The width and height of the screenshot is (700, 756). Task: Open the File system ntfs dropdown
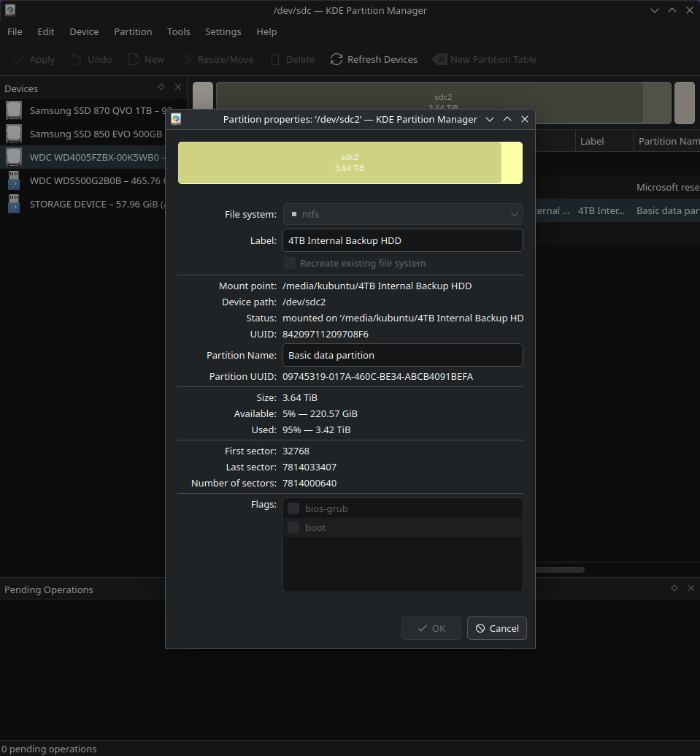(x=402, y=214)
